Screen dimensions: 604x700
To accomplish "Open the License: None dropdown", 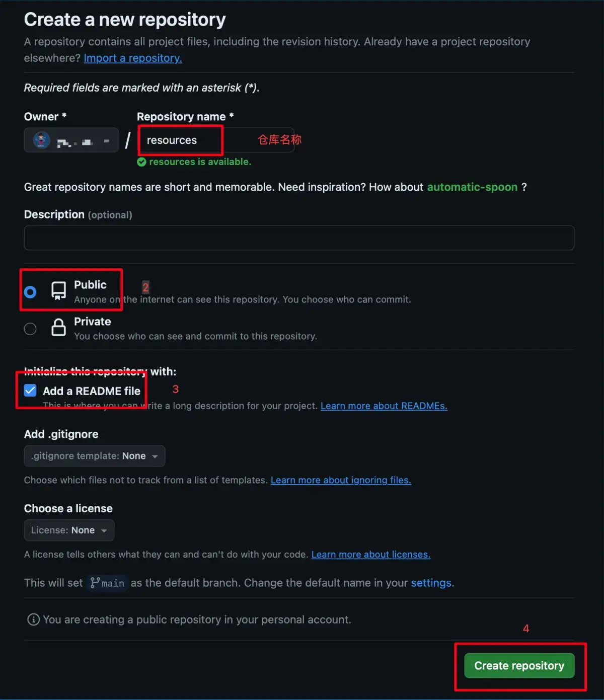I will point(68,530).
